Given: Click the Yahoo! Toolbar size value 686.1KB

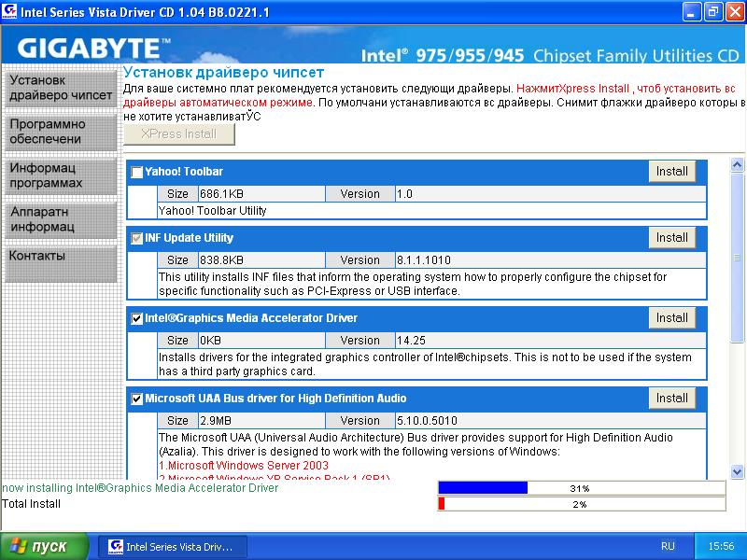Looking at the screenshot, I should pos(221,194).
